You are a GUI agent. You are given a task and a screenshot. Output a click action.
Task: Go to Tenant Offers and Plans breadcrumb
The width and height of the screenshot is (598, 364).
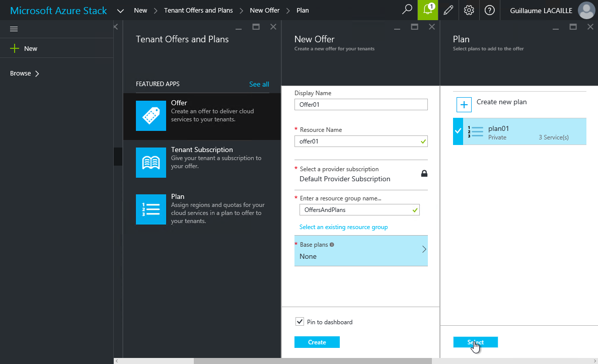point(198,10)
